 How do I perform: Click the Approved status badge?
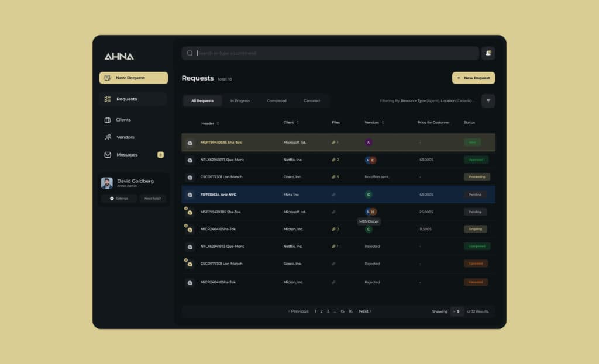pyautogui.click(x=476, y=160)
